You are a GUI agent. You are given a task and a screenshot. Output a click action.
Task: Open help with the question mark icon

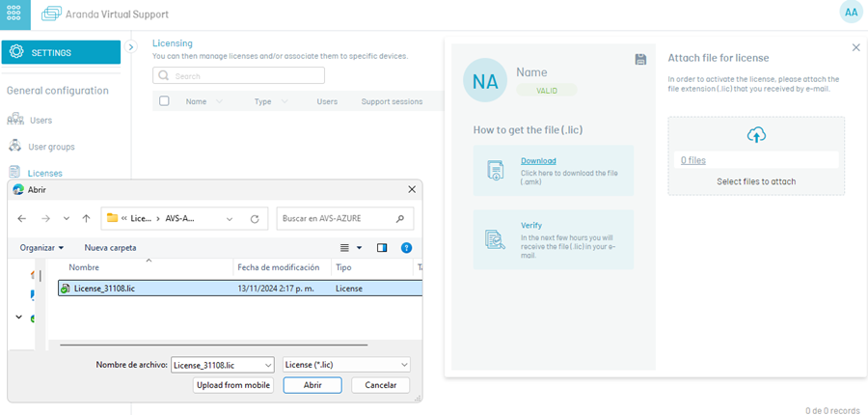coord(406,248)
